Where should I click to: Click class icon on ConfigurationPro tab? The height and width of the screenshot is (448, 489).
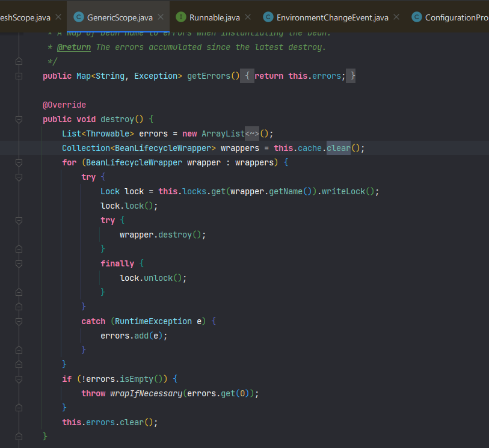point(417,17)
